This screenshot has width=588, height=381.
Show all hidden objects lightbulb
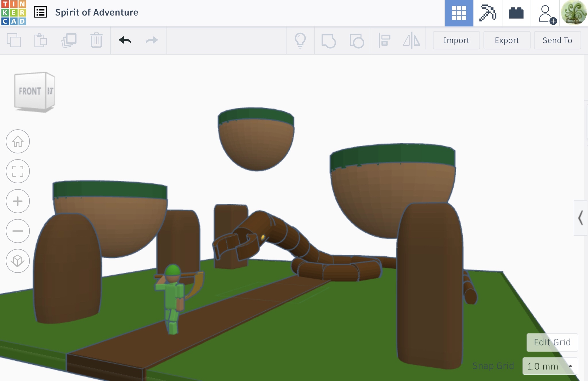pos(300,41)
